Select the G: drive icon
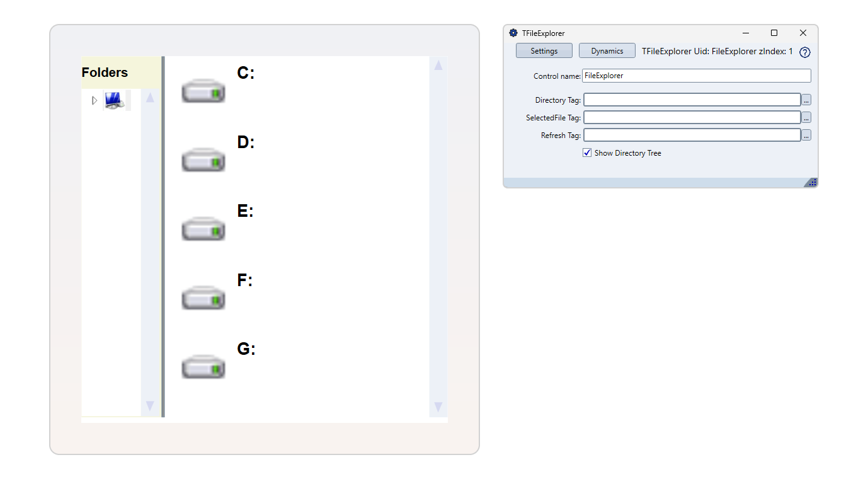The height and width of the screenshot is (479, 868). pos(203,367)
